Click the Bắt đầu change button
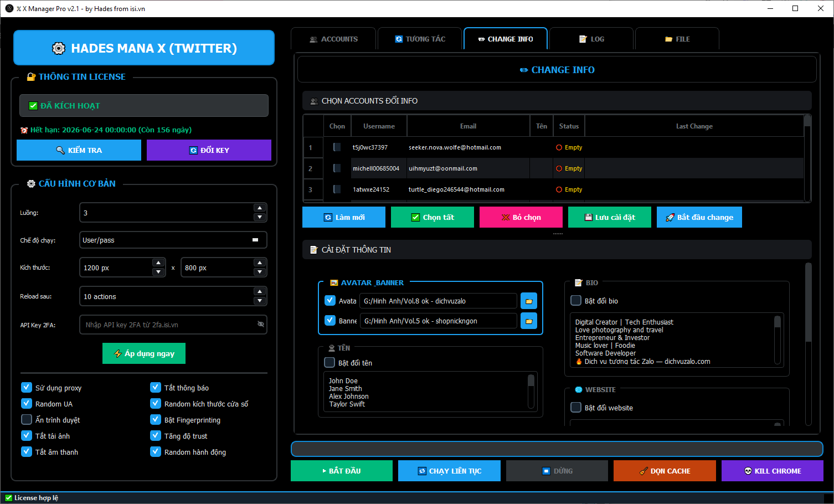Viewport: 834px width, 504px height. click(x=699, y=217)
